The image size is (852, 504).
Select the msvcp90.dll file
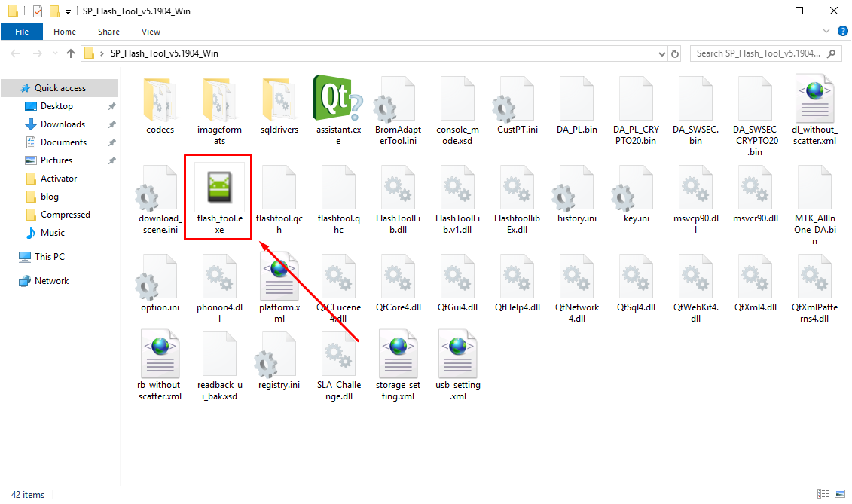click(x=695, y=200)
